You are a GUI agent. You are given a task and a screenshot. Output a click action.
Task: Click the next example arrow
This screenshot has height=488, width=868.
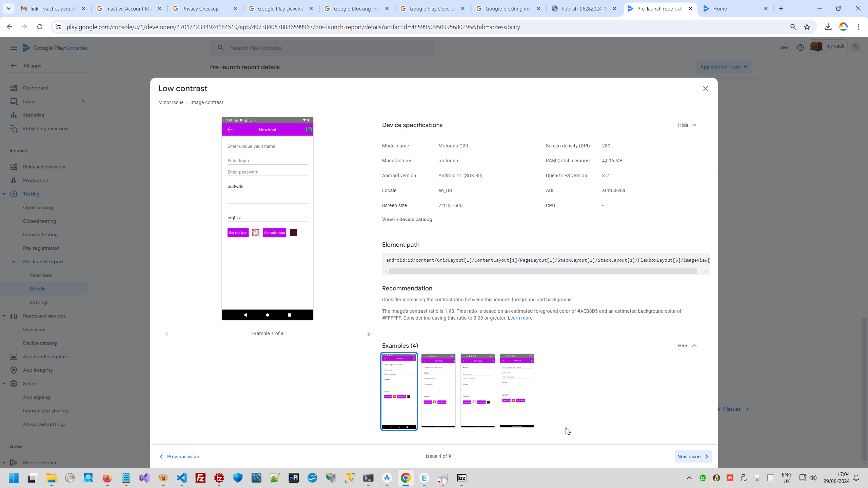368,334
